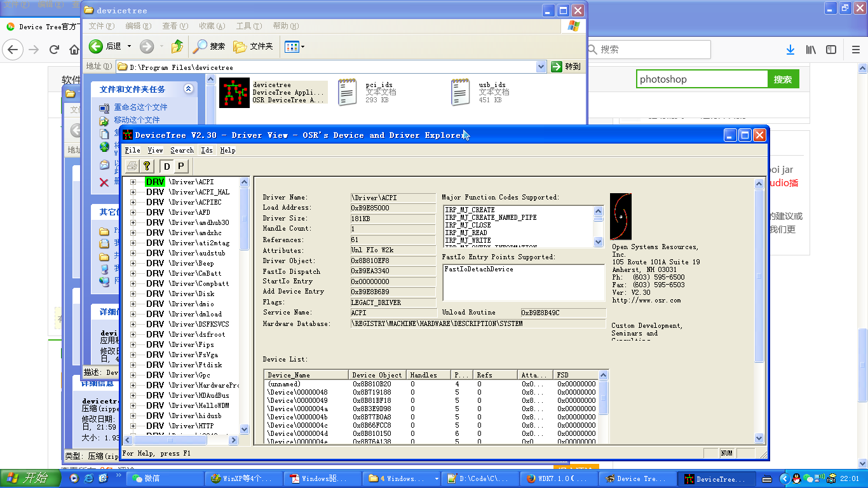Click the Device_Name column header
The height and width of the screenshot is (488, 868).
click(x=306, y=375)
